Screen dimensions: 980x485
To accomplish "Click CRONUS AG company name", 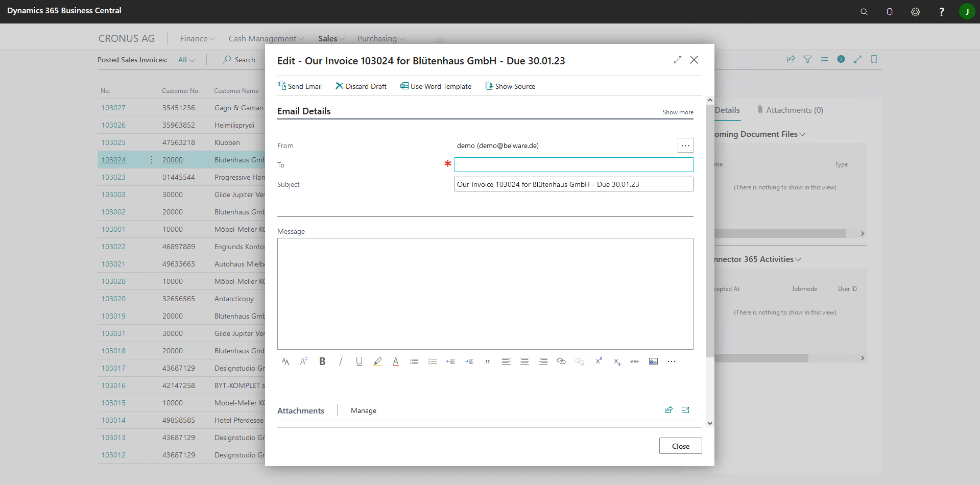I will 127,39.
